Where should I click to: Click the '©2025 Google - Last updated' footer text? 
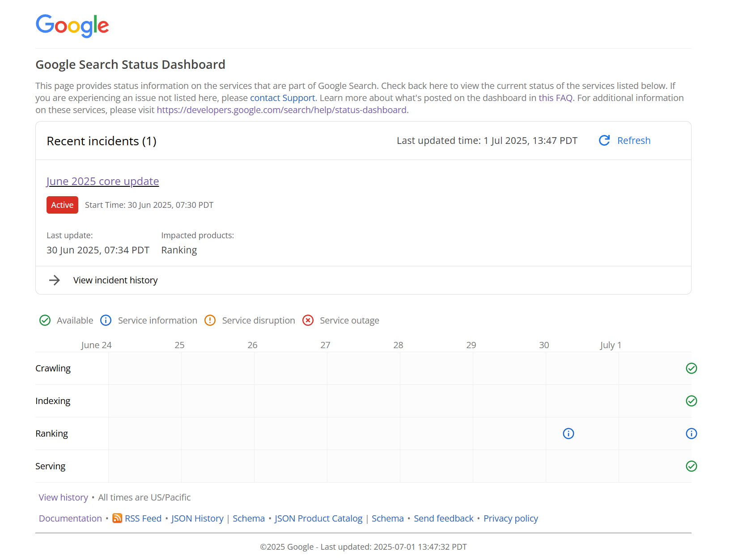point(363,547)
